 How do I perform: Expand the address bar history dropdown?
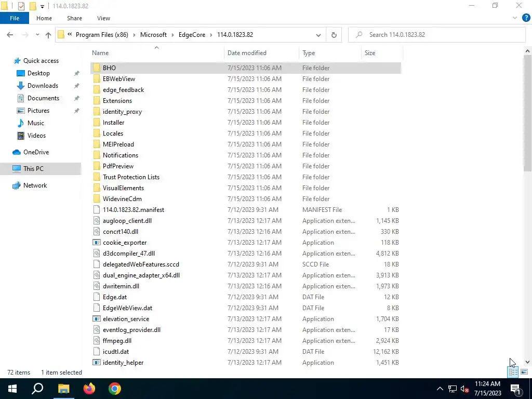(x=318, y=35)
